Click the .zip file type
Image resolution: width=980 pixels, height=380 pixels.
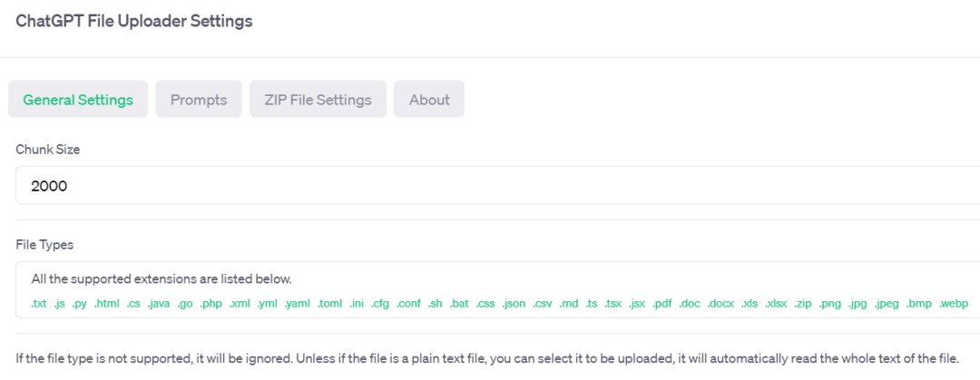(x=803, y=304)
